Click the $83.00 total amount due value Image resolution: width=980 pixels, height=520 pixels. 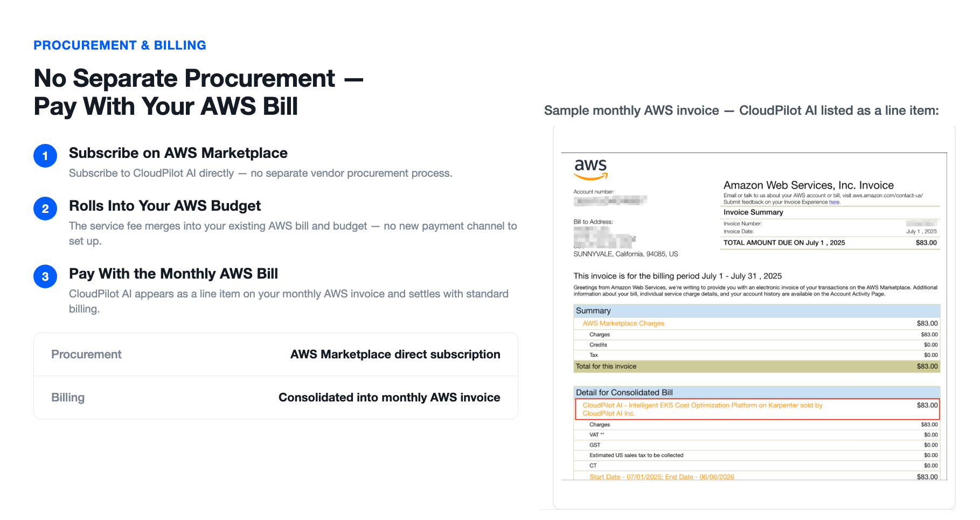click(x=926, y=243)
